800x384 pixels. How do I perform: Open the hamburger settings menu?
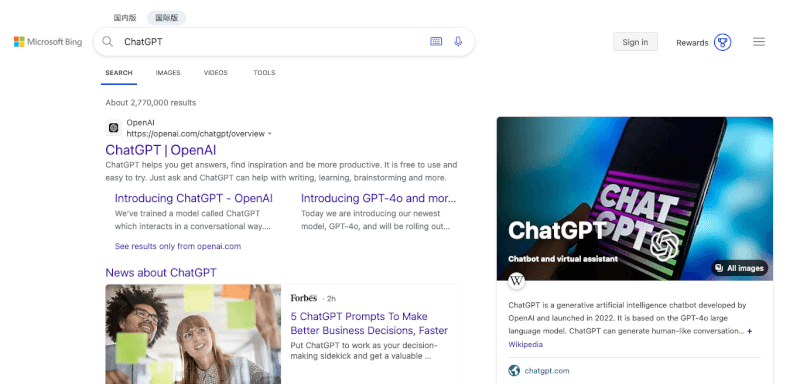(759, 42)
